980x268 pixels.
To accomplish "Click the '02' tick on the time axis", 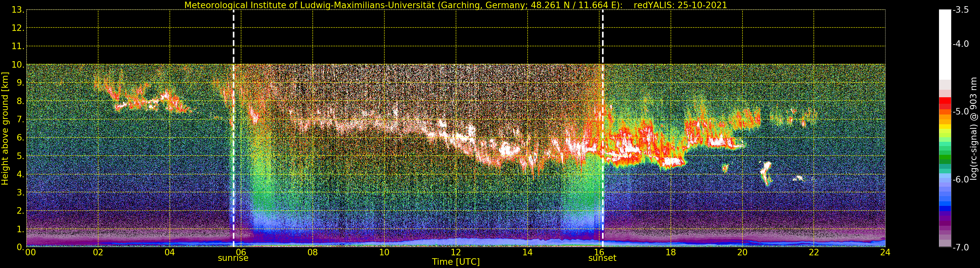I will pyautogui.click(x=98, y=252).
